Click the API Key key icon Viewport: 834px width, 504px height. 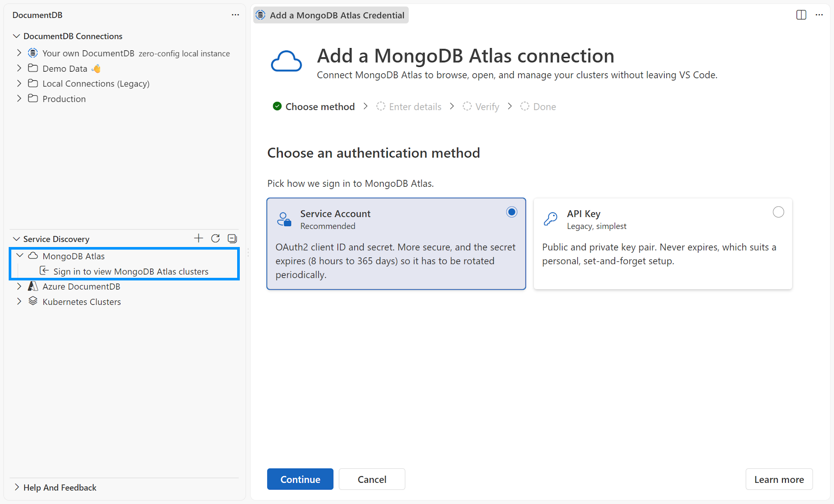coord(550,218)
